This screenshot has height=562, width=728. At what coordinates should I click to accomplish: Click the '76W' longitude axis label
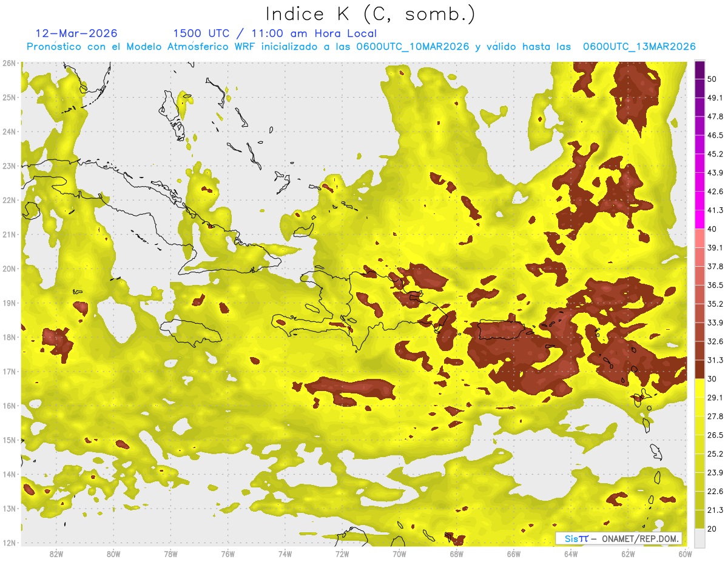pos(228,554)
